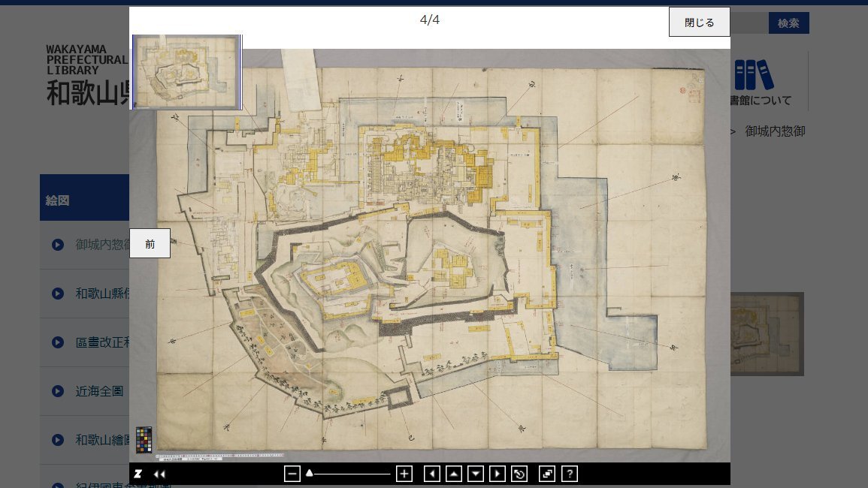Viewport: 868px width, 488px height.
Task: Click the 御城内惣御 breadcrumb text
Action: (x=775, y=131)
